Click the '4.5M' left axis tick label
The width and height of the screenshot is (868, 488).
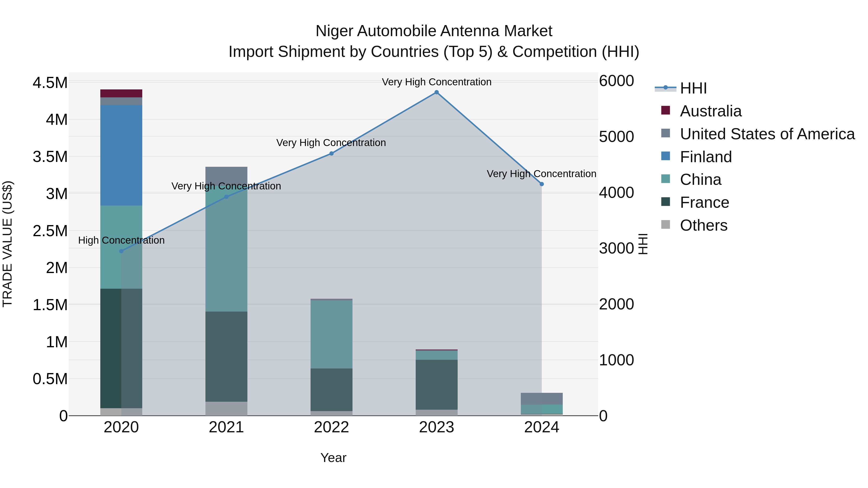pyautogui.click(x=50, y=83)
